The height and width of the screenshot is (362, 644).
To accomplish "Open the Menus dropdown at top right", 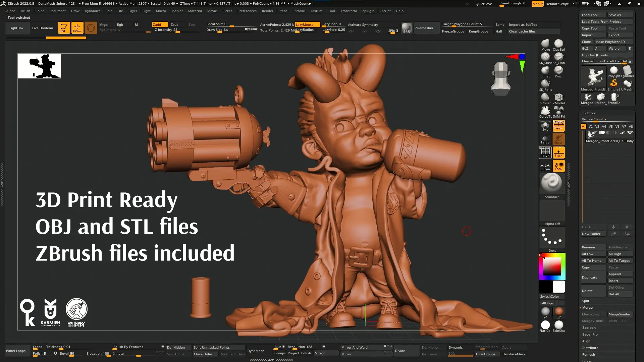I will (537, 4).
